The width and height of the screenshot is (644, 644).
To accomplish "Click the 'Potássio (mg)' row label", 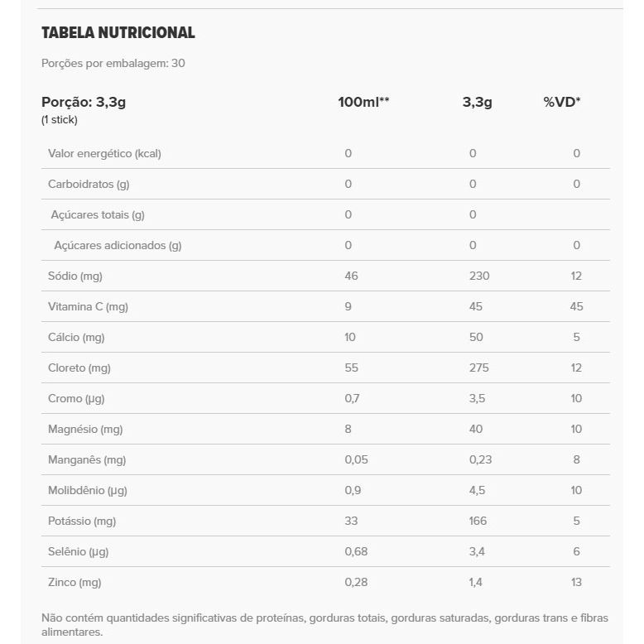I will click(x=82, y=521).
